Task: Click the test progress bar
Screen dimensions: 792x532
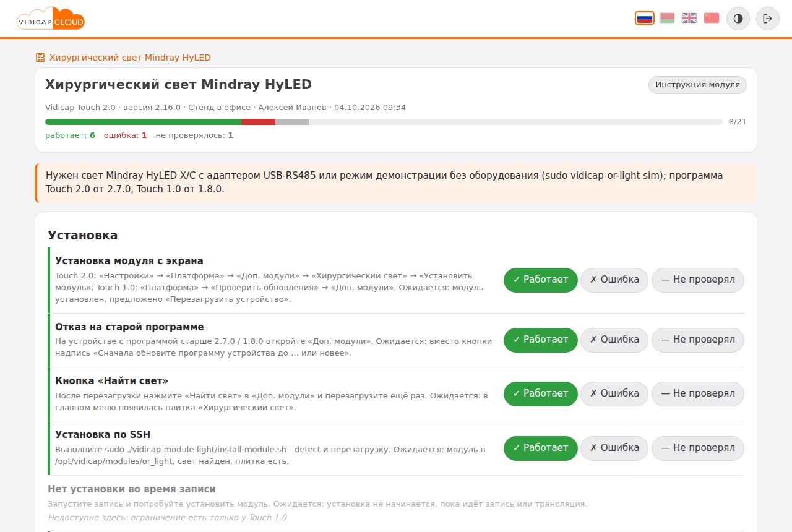Action: tap(384, 122)
